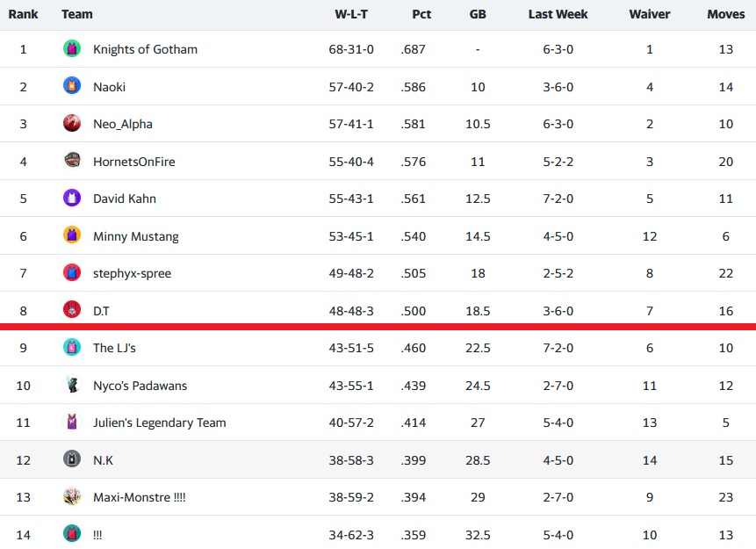756x549 pixels.
Task: Click the Minny Mustang jersey icon
Action: pos(72,235)
